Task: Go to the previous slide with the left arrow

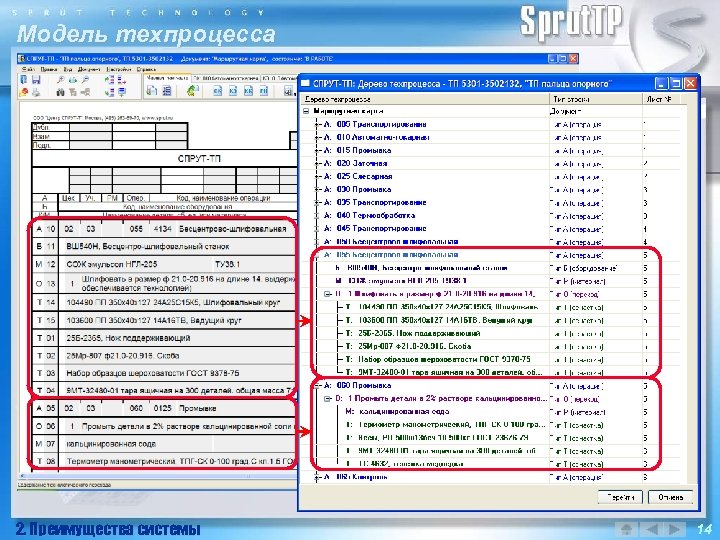Action: click(x=651, y=529)
